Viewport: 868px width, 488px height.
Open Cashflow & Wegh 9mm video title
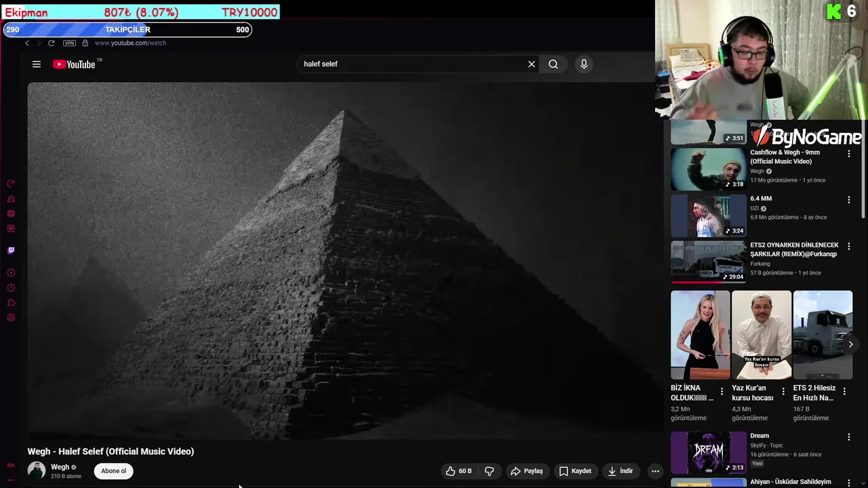click(x=785, y=157)
